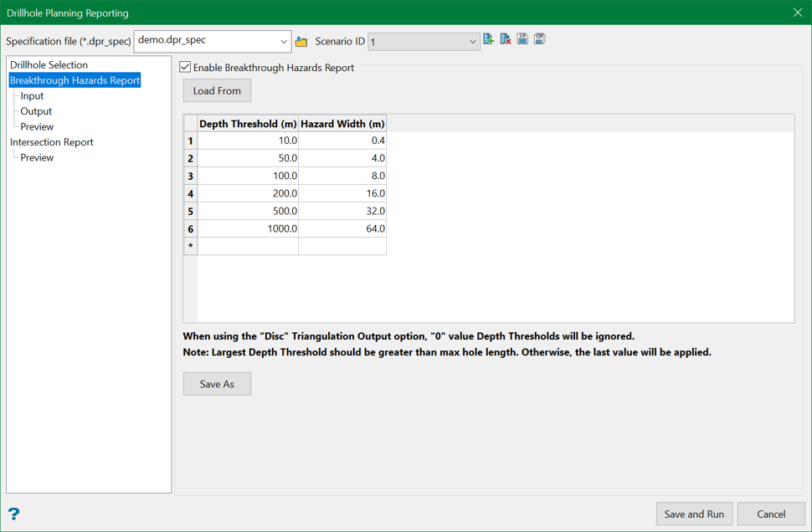This screenshot has height=532, width=812.
Task: Open help with the question mark icon
Action: pos(13,514)
